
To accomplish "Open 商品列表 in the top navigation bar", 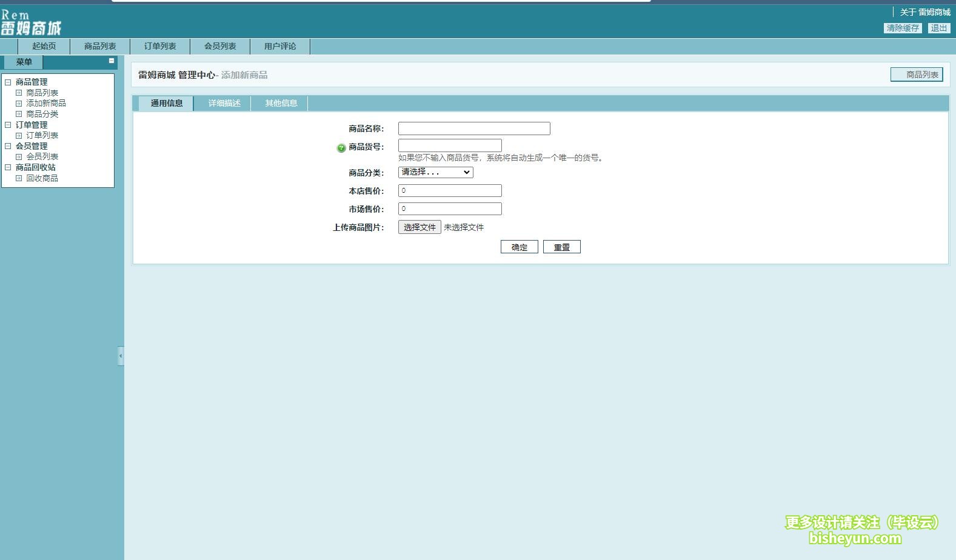I will tap(100, 47).
